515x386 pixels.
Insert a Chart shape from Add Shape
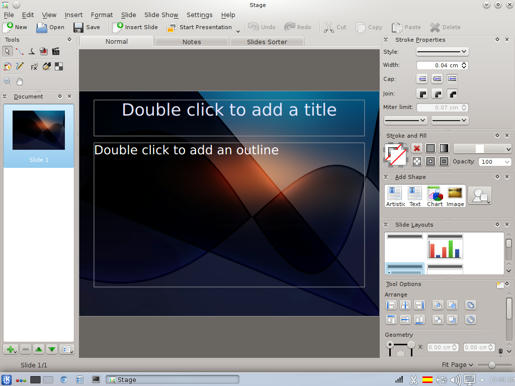point(435,196)
